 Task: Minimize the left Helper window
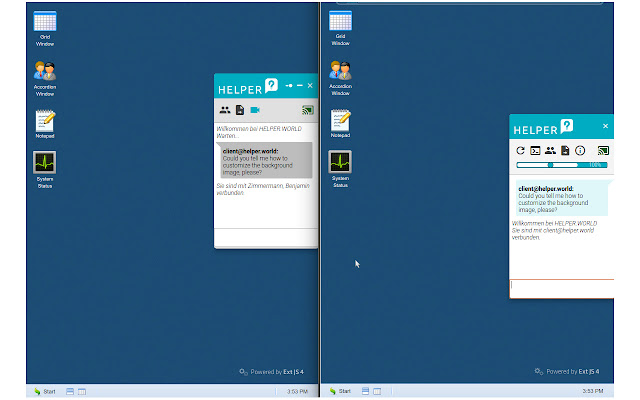[300, 86]
